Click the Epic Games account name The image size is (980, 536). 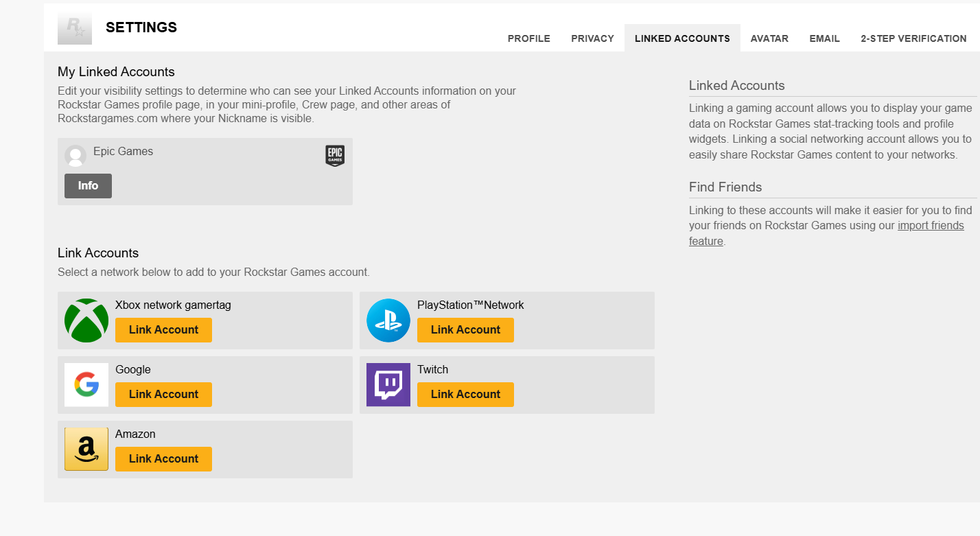coord(124,152)
